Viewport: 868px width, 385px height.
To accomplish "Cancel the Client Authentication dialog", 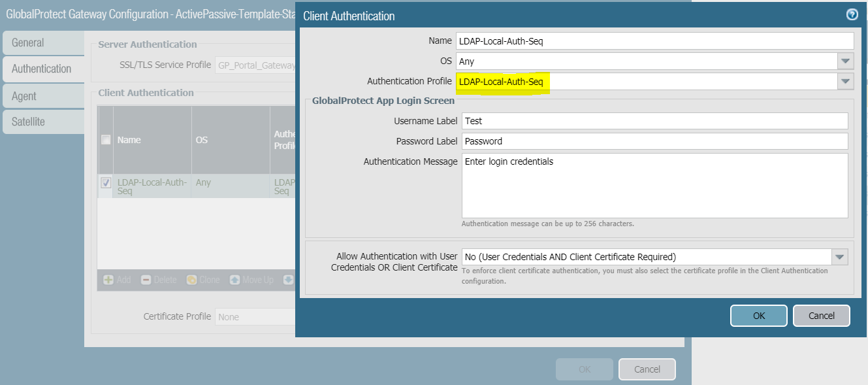I will tap(821, 315).
